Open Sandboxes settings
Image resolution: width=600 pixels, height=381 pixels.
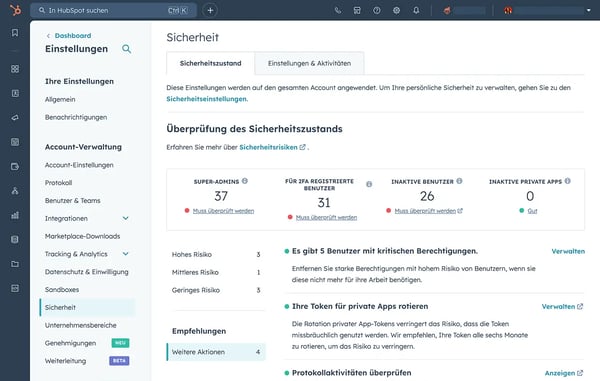62,290
